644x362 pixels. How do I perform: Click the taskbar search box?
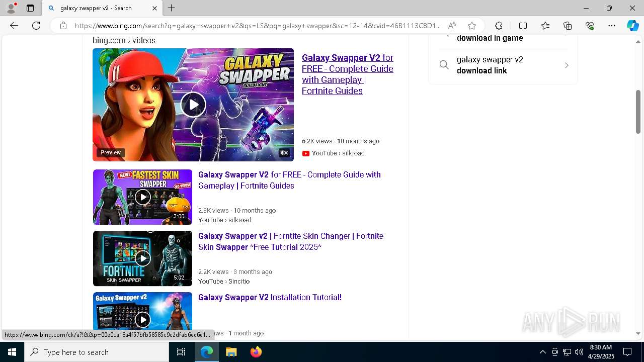click(97, 352)
